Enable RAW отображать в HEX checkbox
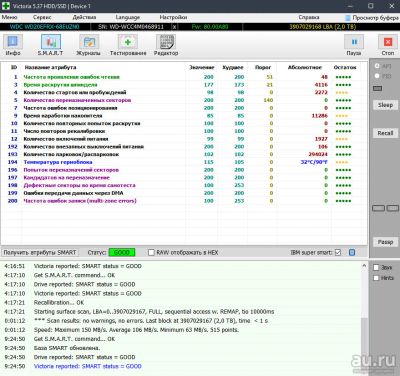This screenshot has width=400, height=376. click(151, 252)
